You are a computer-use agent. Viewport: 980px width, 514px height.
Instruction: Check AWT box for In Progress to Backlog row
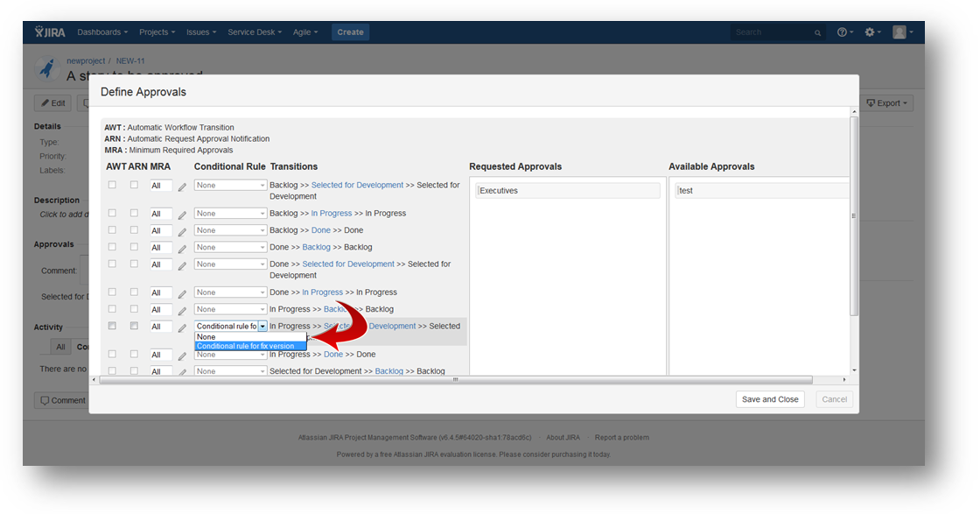point(112,309)
